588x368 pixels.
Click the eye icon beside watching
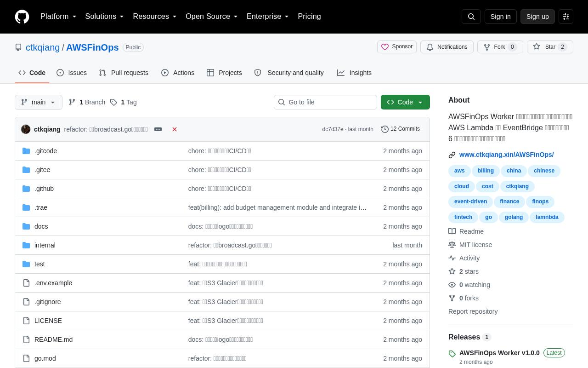pyautogui.click(x=452, y=285)
